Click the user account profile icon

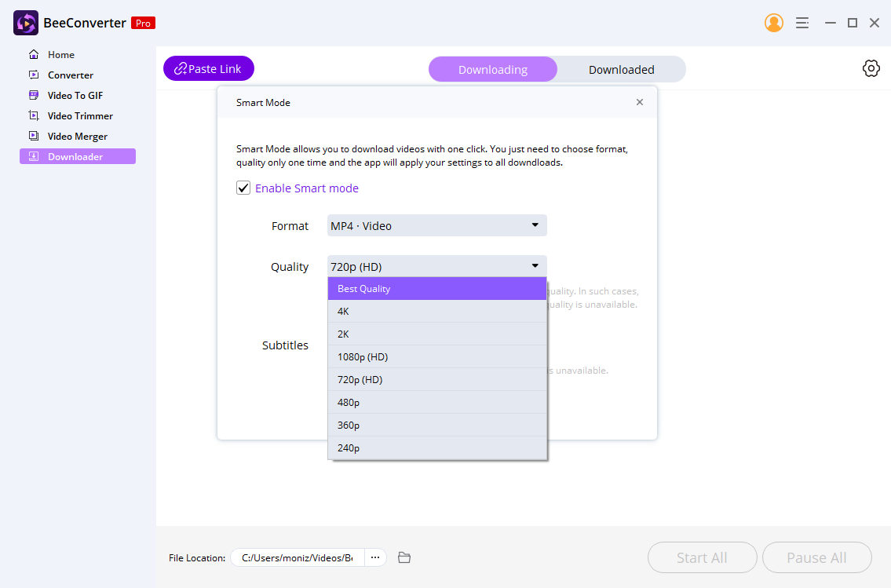[773, 23]
